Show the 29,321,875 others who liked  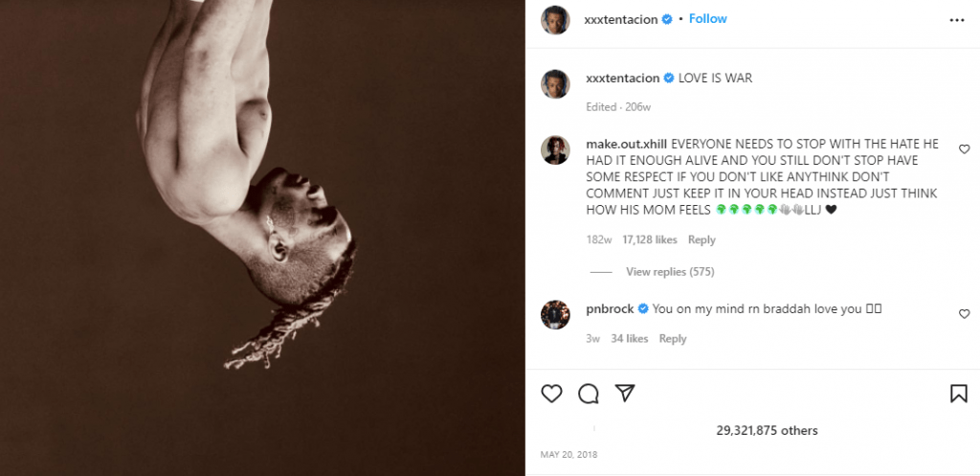pyautogui.click(x=767, y=431)
